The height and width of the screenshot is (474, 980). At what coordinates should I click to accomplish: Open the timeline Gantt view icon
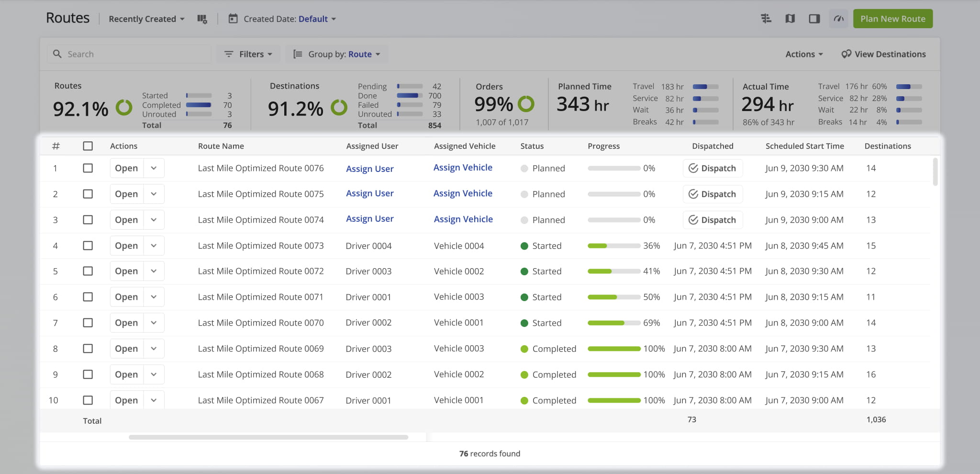point(766,19)
